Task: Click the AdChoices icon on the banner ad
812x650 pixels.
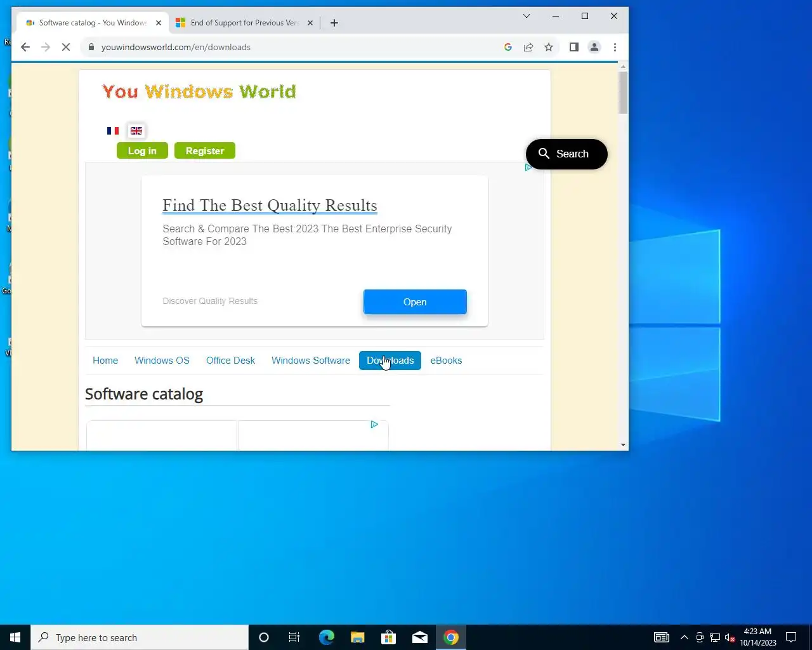Action: (528, 168)
